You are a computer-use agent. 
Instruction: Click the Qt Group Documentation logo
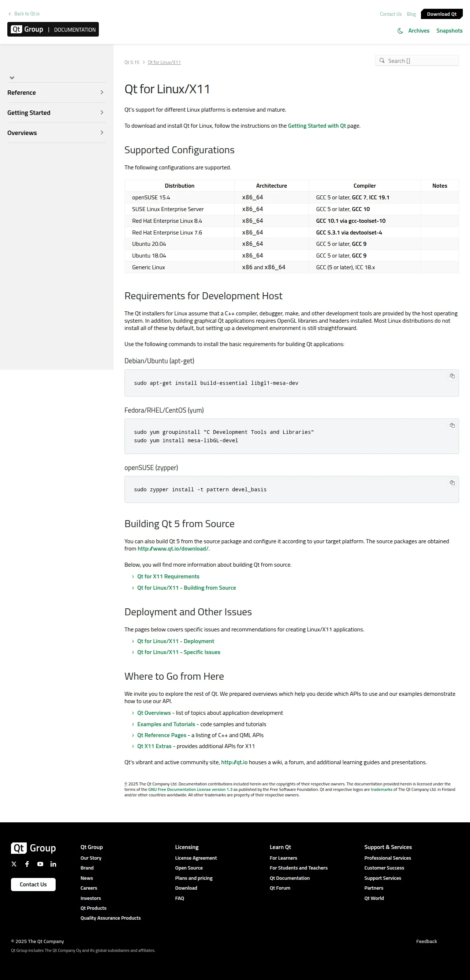[x=53, y=29]
